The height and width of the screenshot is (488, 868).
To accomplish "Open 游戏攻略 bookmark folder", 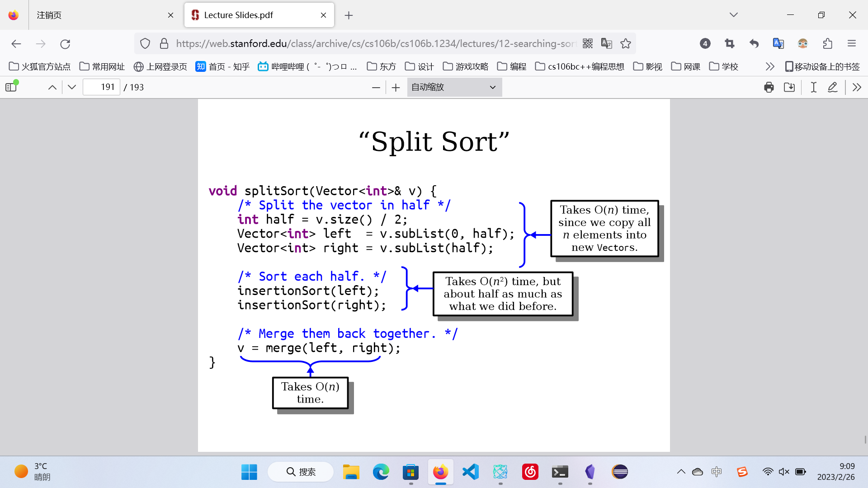I will (466, 66).
